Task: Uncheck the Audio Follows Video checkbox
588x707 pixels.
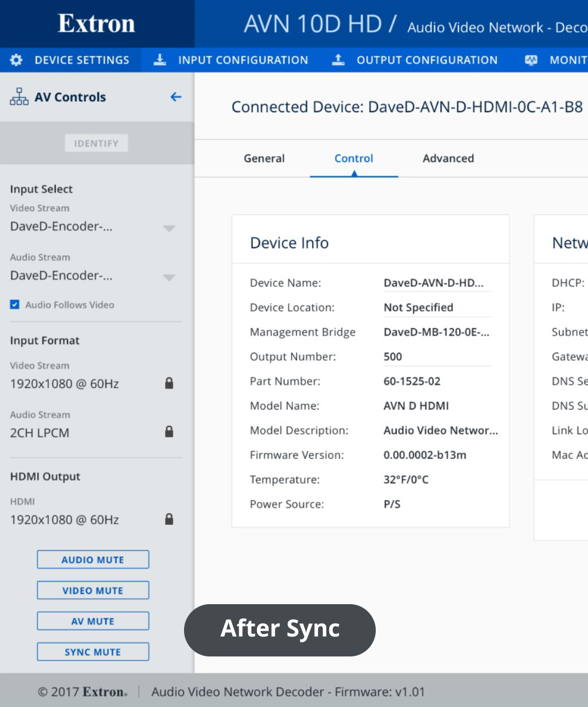Action: click(x=14, y=304)
